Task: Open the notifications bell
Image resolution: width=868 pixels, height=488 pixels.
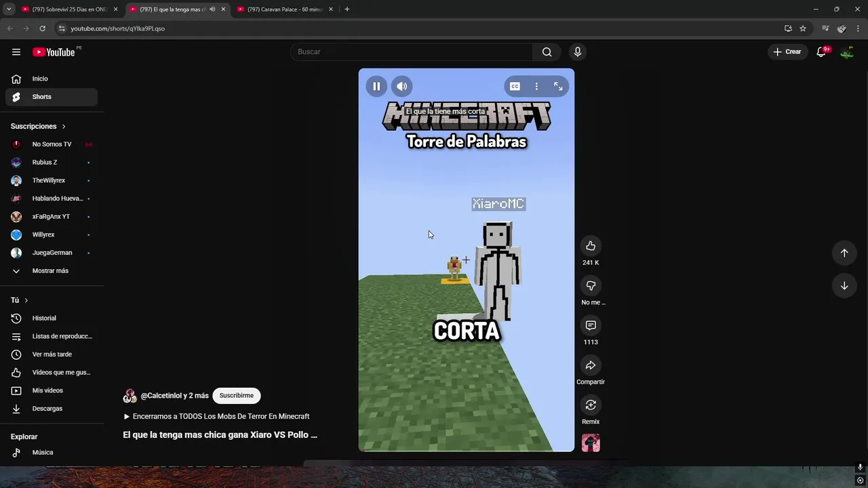Action: tap(821, 52)
